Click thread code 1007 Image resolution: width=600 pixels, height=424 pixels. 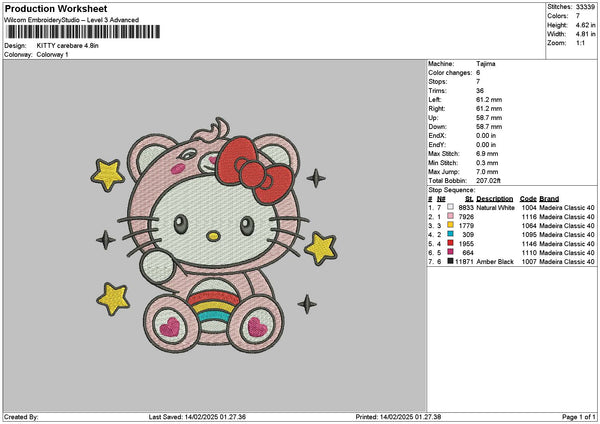click(529, 262)
